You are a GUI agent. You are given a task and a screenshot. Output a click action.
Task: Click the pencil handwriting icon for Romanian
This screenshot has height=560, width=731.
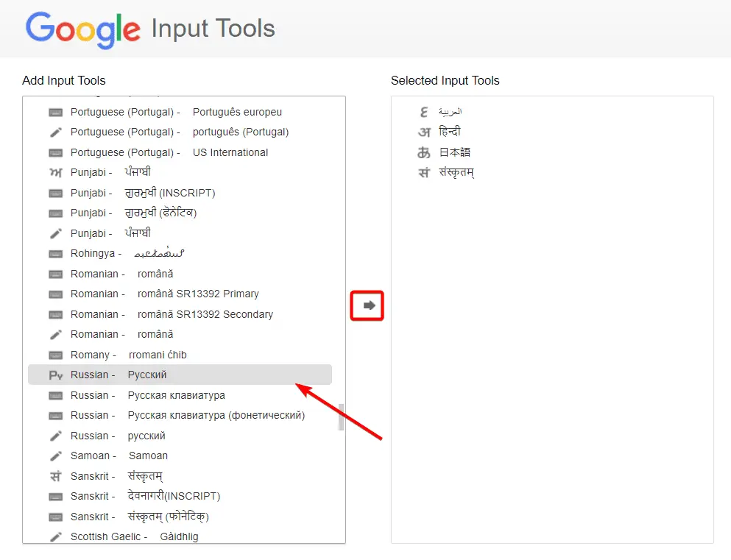(55, 335)
